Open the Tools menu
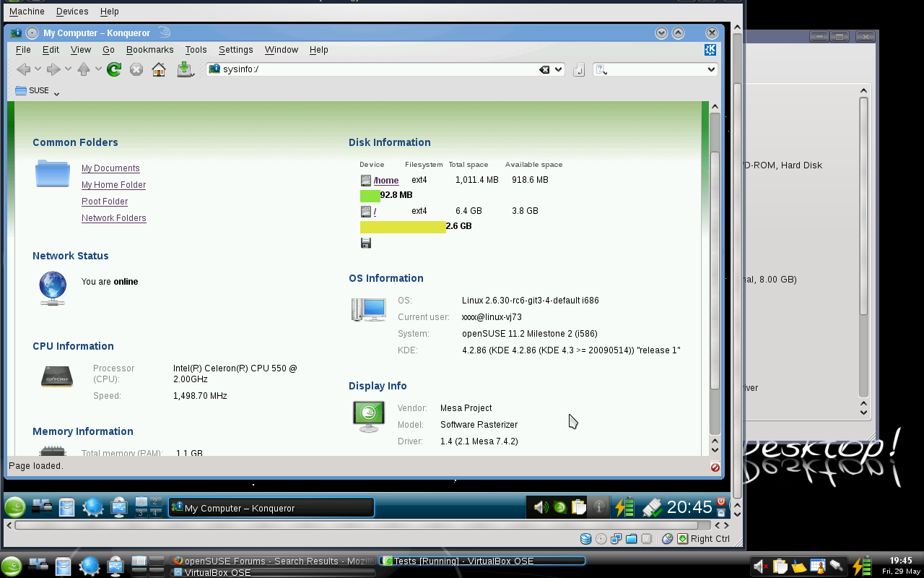 click(196, 50)
